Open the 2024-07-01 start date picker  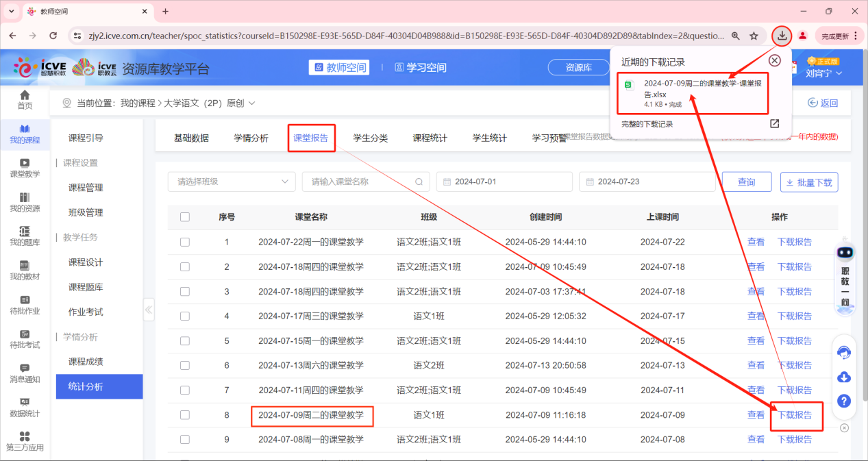(504, 182)
